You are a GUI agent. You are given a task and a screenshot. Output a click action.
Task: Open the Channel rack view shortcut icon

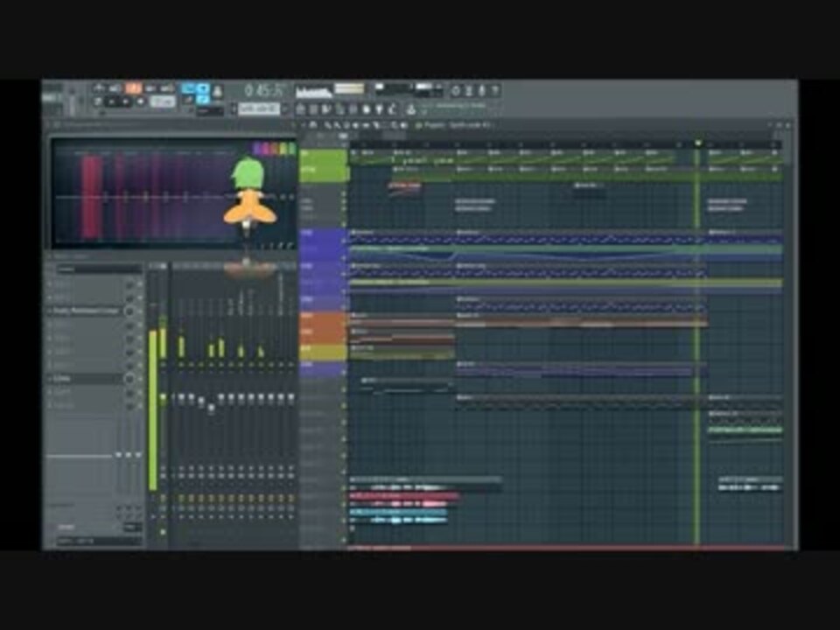pyautogui.click(x=326, y=109)
